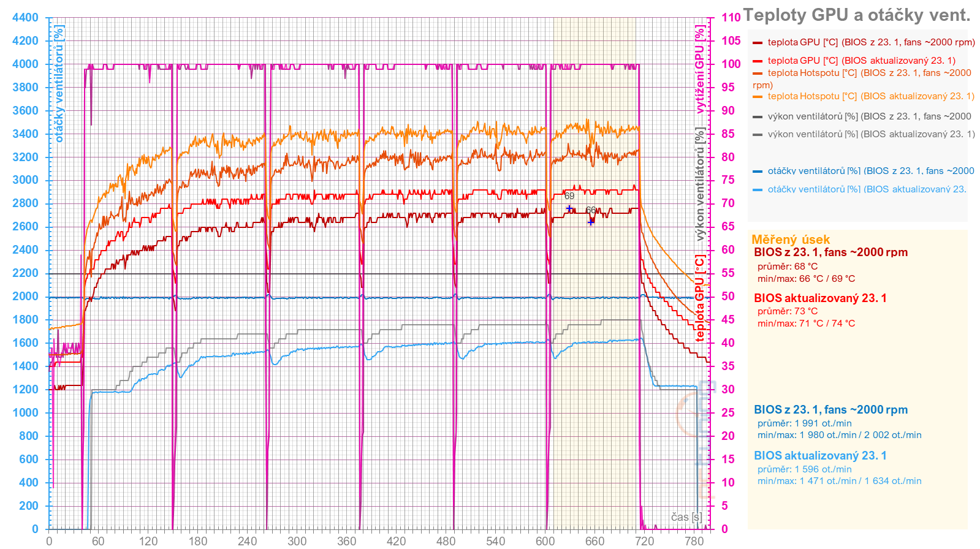The height and width of the screenshot is (549, 980).
Task: Click the value 'min/max: 66 °C / 69 °C'
Action: [x=806, y=279]
